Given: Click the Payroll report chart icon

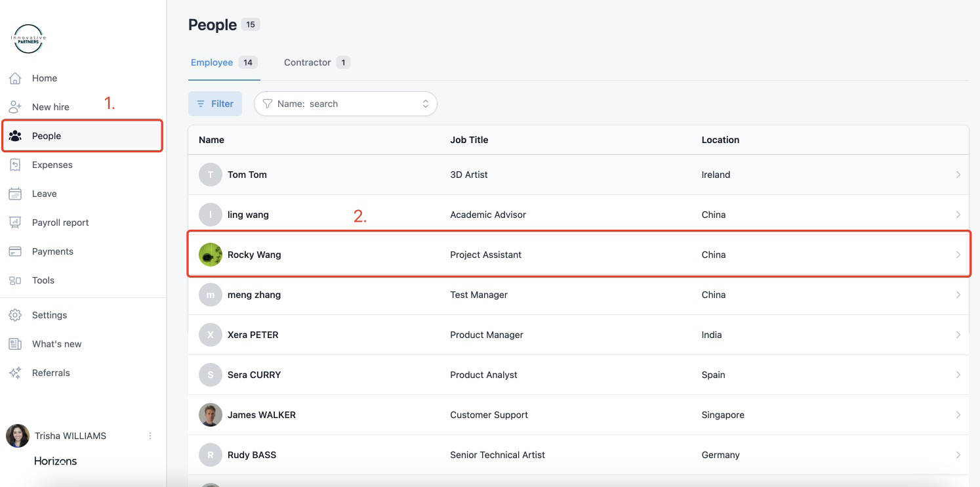Looking at the screenshot, I should click(x=15, y=222).
